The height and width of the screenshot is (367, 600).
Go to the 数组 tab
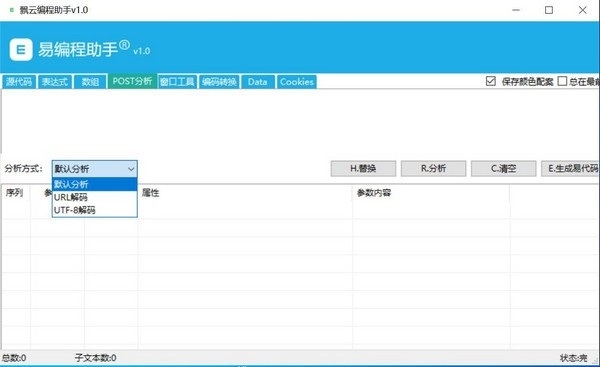pyautogui.click(x=90, y=82)
